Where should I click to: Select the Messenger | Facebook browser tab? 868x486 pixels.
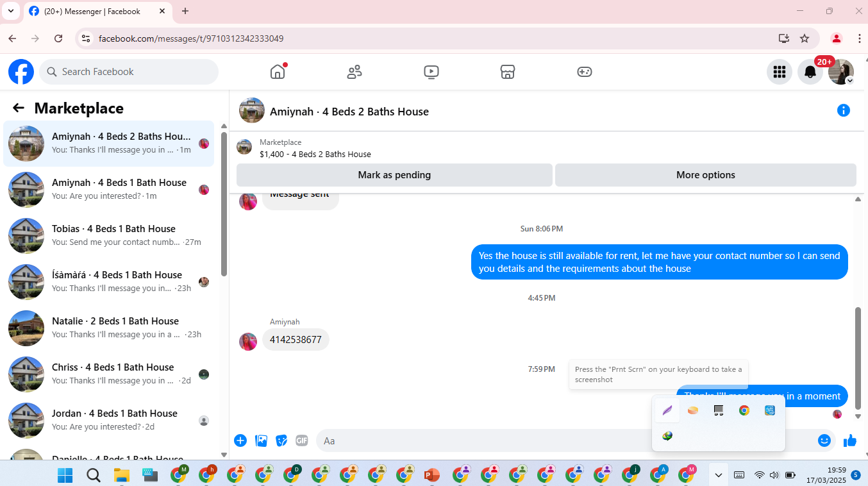tap(98, 11)
